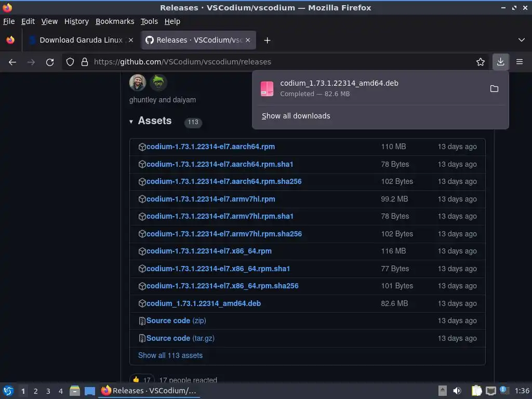Viewport: 532px width, 399px height.
Task: Click the forward navigation arrow
Action: (31, 62)
